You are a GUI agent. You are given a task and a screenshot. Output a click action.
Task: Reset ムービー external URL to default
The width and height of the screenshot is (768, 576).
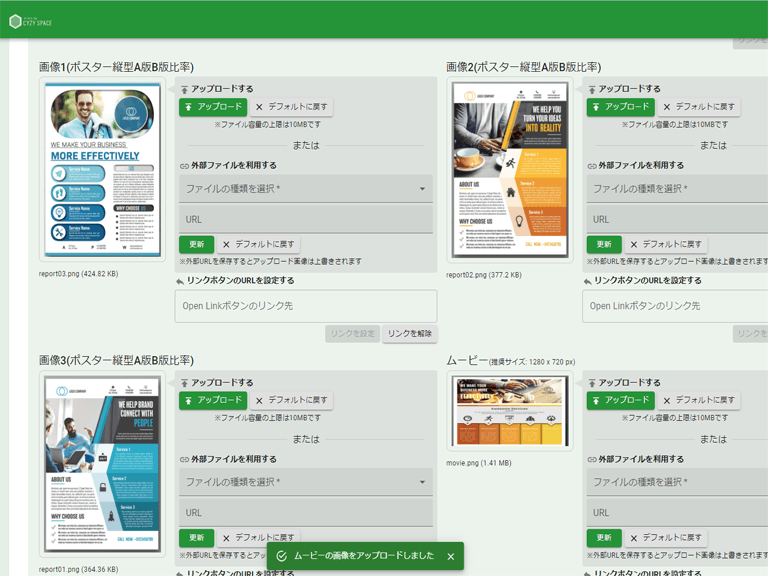click(x=666, y=538)
